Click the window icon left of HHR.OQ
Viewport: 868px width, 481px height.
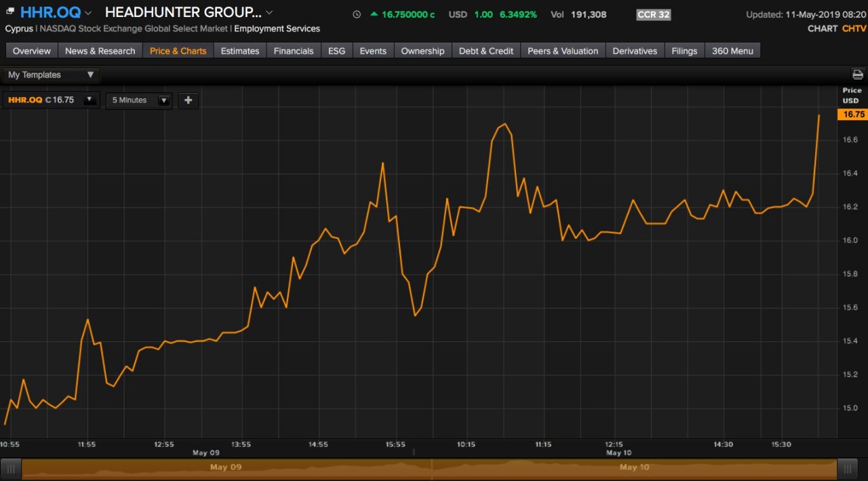click(x=10, y=12)
